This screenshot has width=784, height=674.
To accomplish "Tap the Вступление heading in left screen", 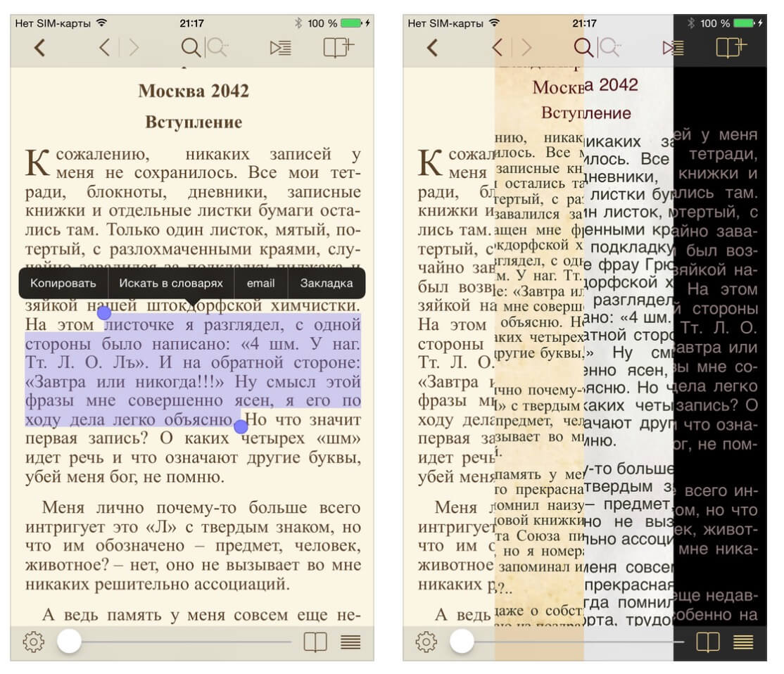I will pyautogui.click(x=194, y=122).
